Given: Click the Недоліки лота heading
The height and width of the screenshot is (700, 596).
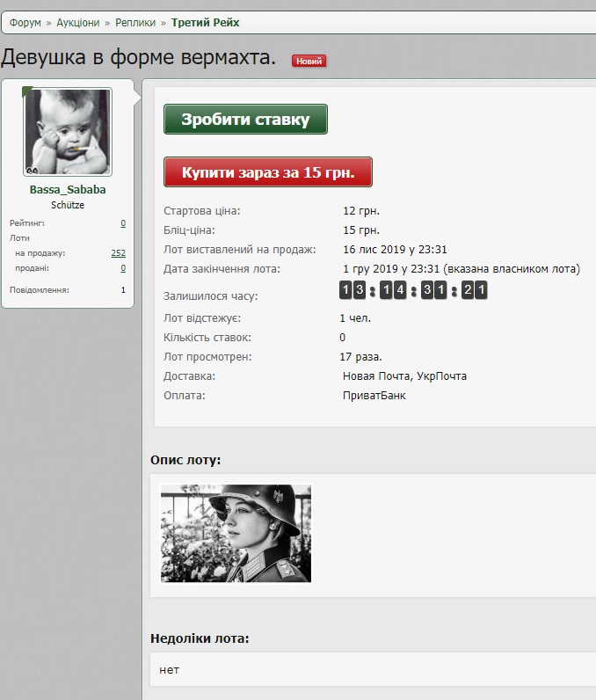Looking at the screenshot, I should click(200, 638).
